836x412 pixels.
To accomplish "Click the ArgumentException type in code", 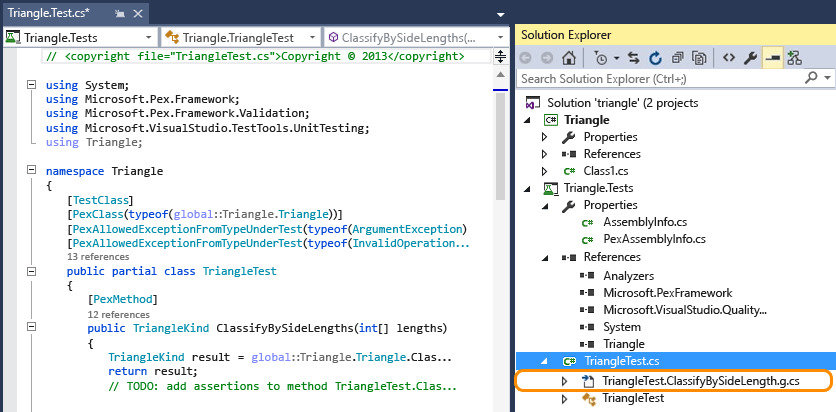I will coord(407,229).
